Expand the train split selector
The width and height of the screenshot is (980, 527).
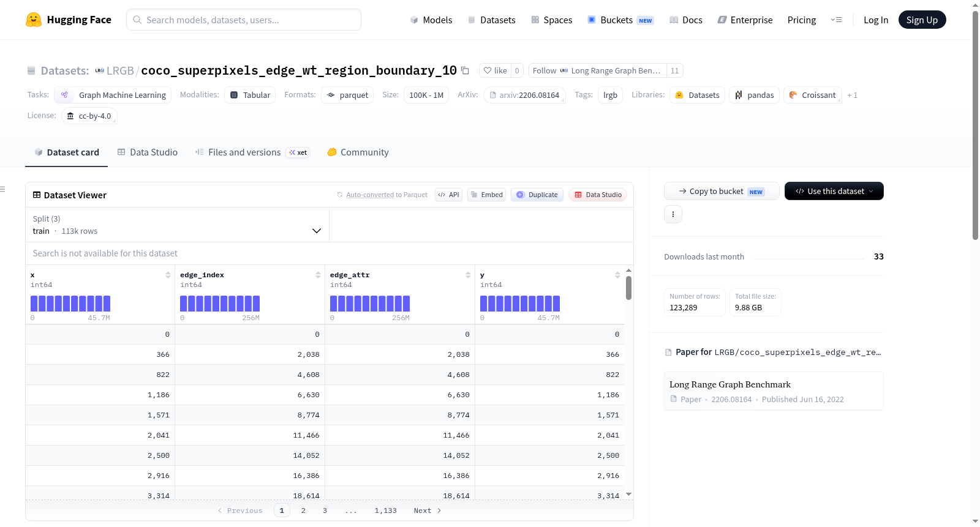pos(177,225)
